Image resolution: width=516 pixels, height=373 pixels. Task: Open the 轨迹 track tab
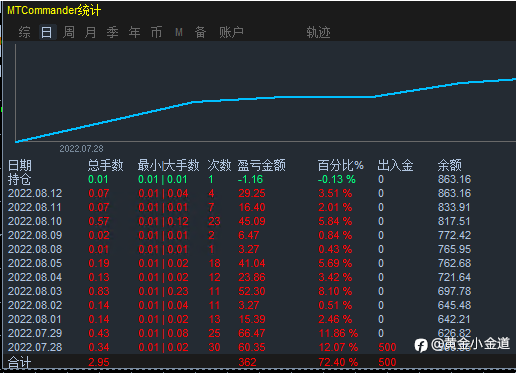tap(318, 32)
